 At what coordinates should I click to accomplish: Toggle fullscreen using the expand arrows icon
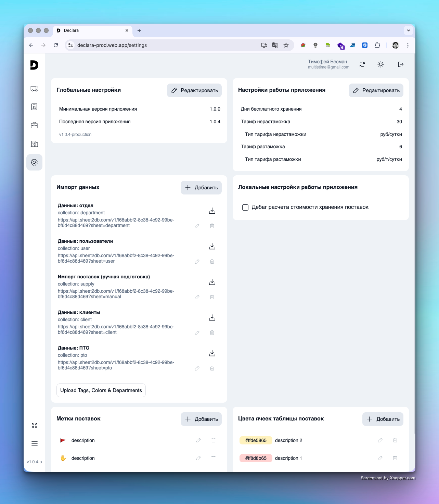pos(35,425)
